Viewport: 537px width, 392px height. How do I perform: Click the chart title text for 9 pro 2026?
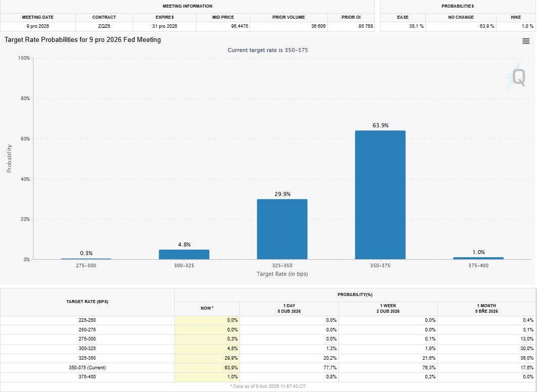(82, 40)
